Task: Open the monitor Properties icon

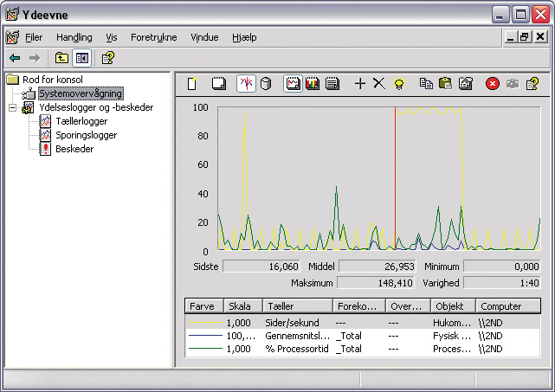Action: click(x=465, y=83)
